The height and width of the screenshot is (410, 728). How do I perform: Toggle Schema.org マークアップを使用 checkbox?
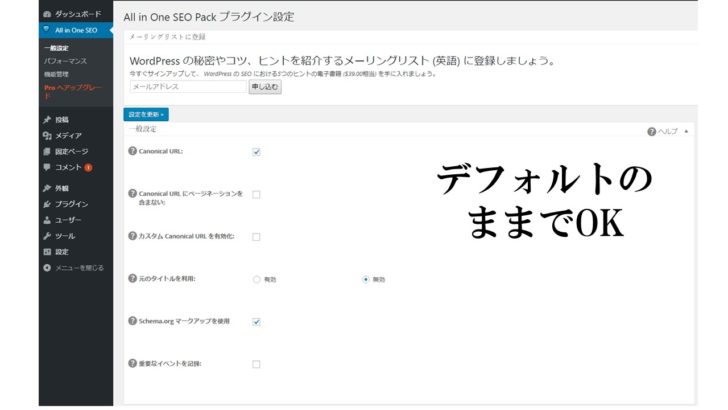(x=256, y=322)
